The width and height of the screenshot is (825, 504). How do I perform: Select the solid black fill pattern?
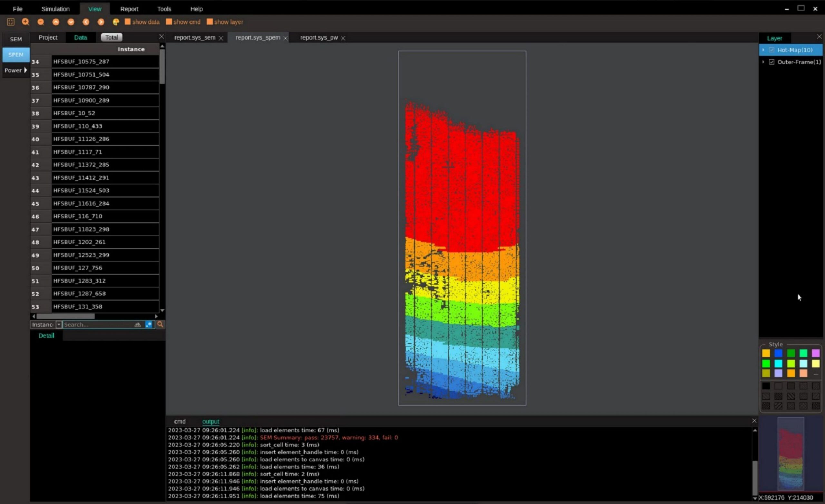click(x=766, y=386)
